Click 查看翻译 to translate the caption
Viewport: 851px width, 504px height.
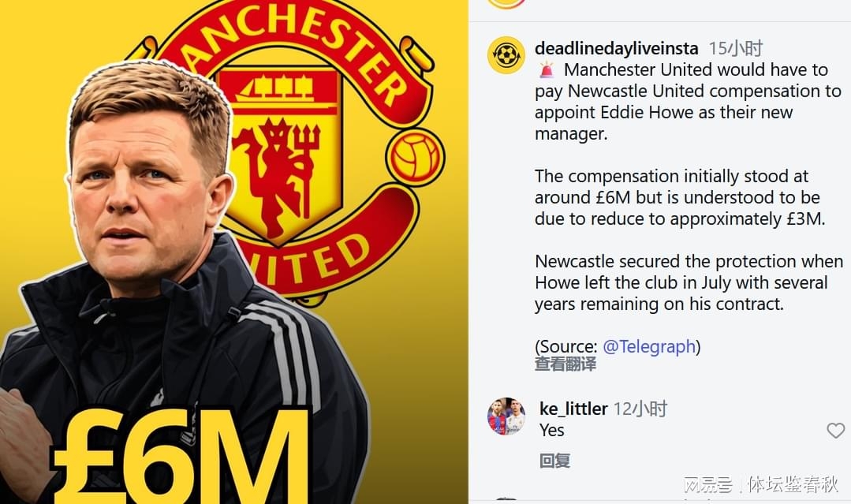(x=565, y=364)
